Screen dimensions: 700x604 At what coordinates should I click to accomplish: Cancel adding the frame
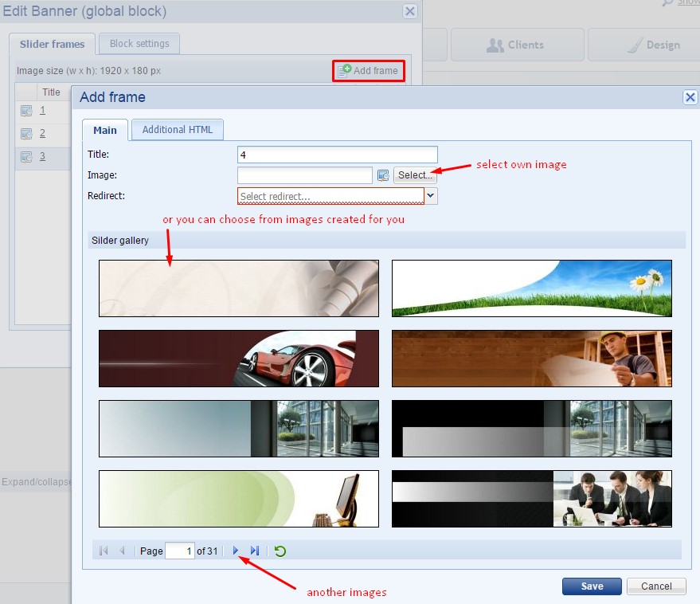click(x=656, y=586)
